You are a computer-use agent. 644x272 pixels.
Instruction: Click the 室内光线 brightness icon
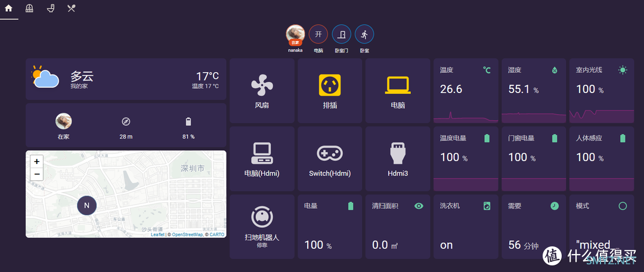(x=623, y=70)
